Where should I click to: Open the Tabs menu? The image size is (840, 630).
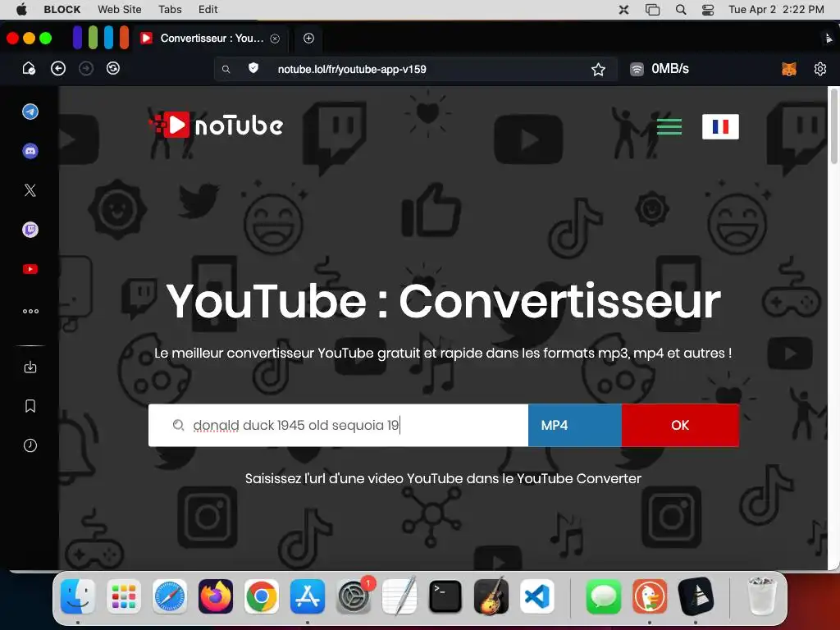click(x=170, y=9)
